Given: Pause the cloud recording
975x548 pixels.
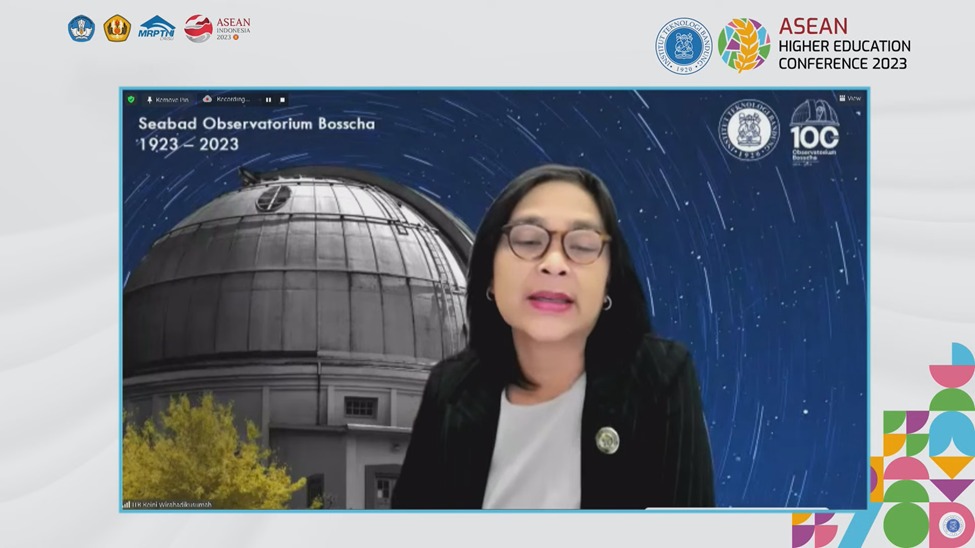Looking at the screenshot, I should point(268,99).
